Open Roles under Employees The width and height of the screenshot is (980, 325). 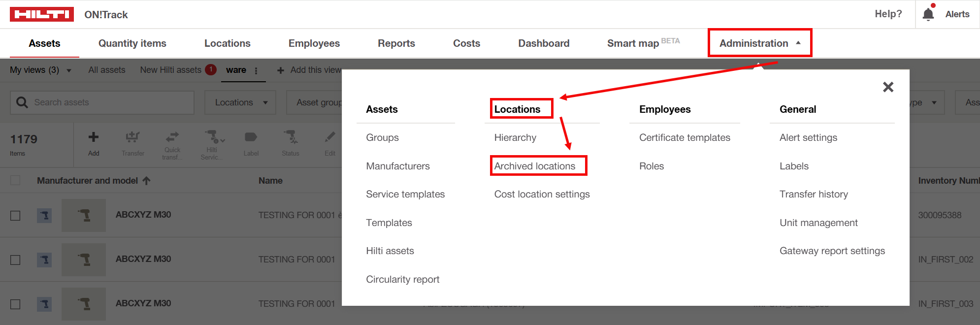click(652, 166)
